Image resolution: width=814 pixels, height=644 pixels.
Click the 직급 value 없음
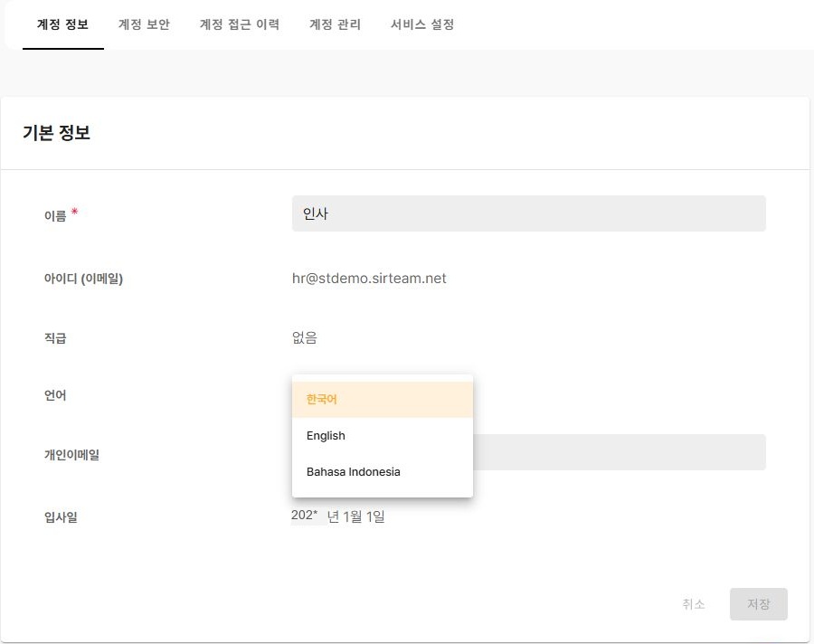click(305, 338)
